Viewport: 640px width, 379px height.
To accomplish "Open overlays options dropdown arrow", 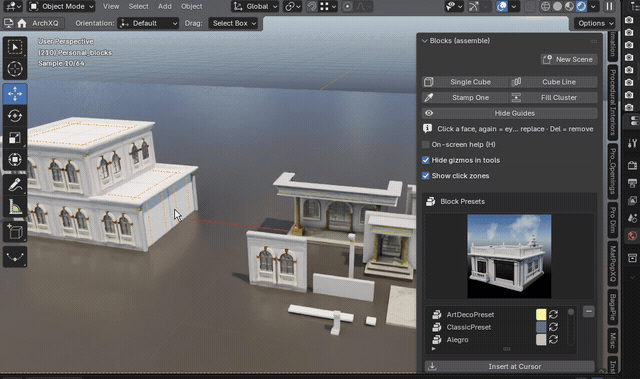I will tap(513, 7).
